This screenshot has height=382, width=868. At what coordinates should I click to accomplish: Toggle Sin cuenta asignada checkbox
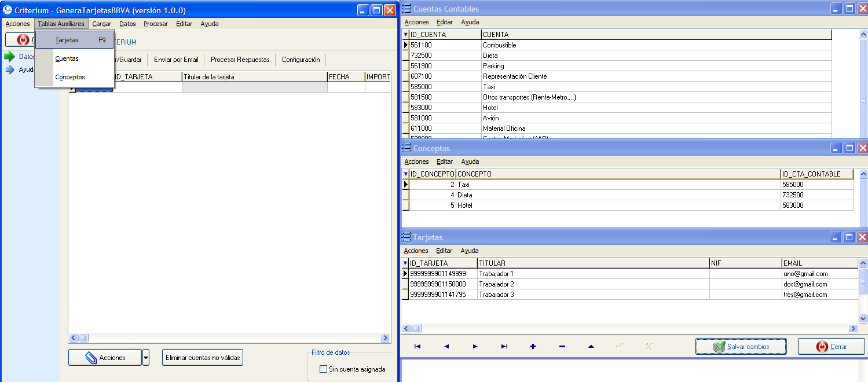323,369
